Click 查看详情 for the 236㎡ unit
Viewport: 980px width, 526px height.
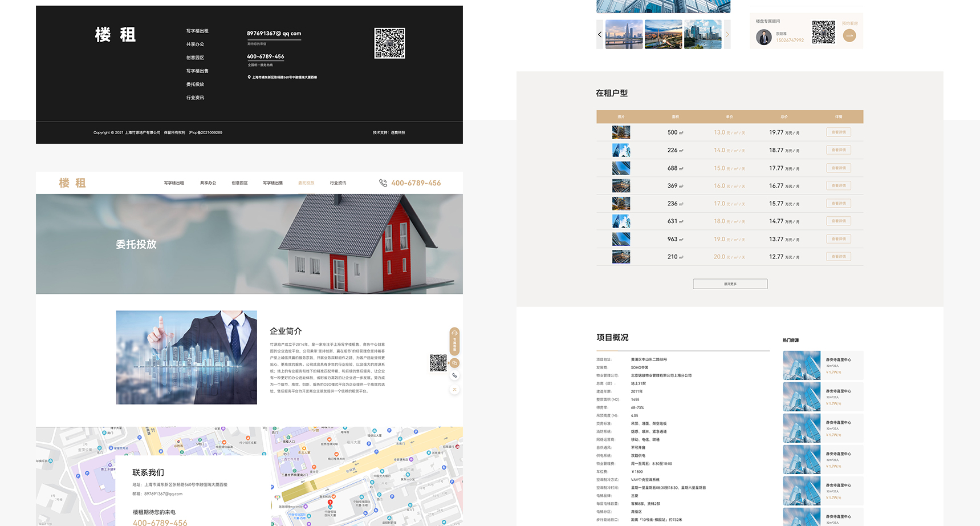pyautogui.click(x=839, y=203)
